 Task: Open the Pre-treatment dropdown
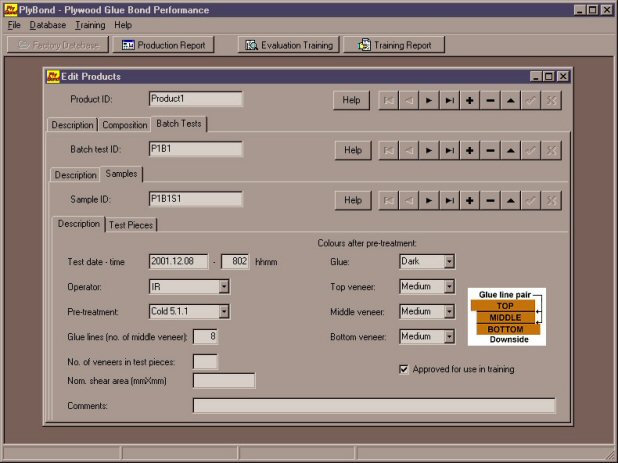tap(223, 312)
